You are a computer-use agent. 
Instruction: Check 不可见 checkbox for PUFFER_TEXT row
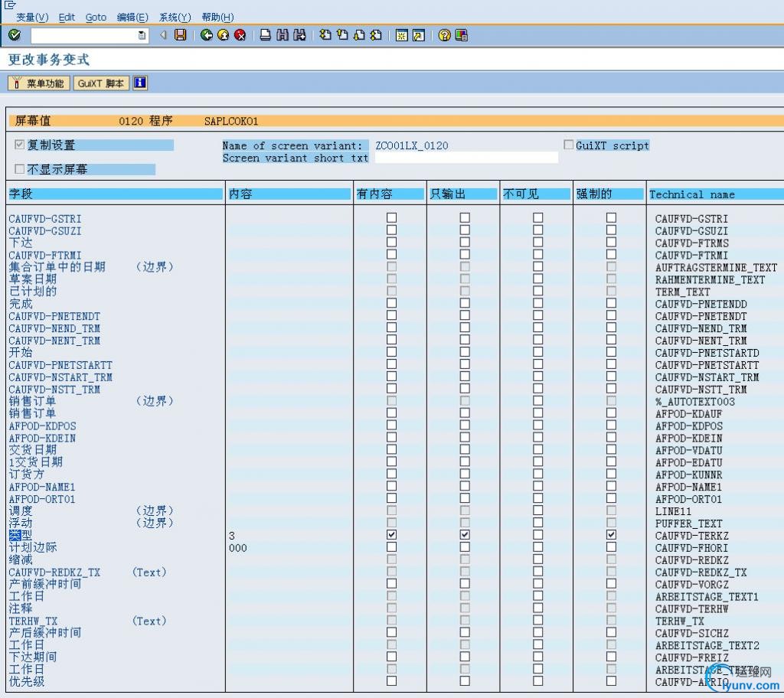pyautogui.click(x=538, y=523)
